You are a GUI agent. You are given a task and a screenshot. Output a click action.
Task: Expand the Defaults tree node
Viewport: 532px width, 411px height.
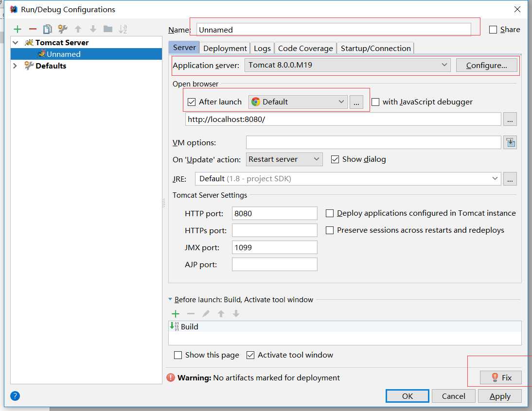[x=15, y=66]
